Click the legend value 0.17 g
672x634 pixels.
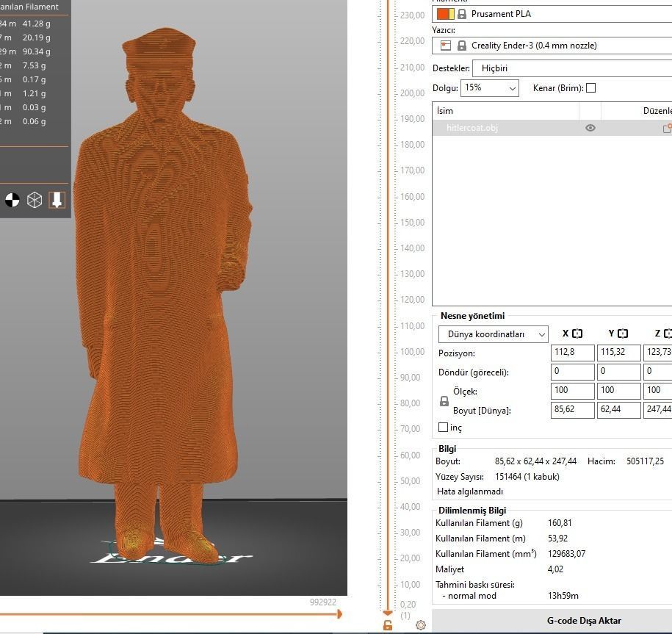[x=35, y=79]
